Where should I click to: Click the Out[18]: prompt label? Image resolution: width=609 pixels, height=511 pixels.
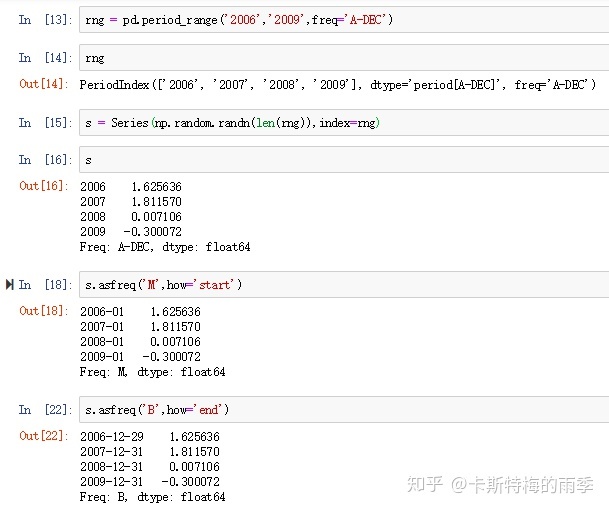tap(44, 311)
